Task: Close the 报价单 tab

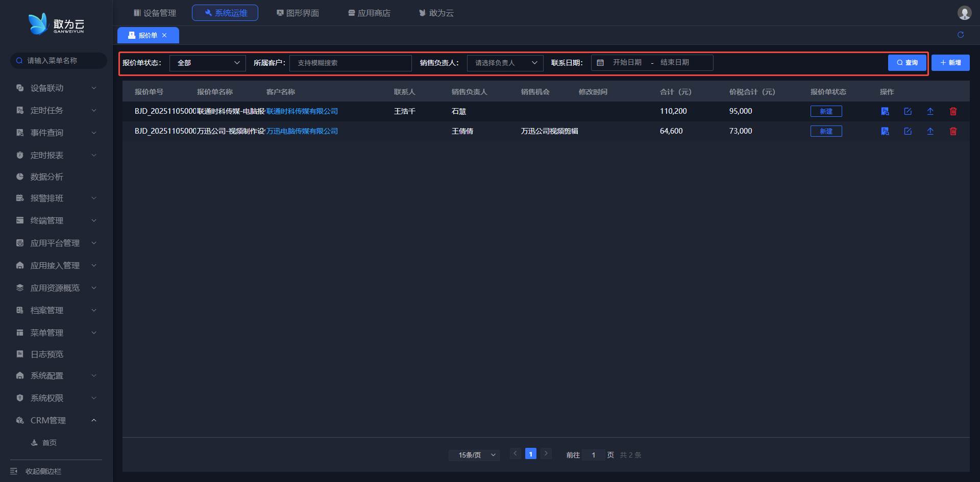Action: click(164, 35)
